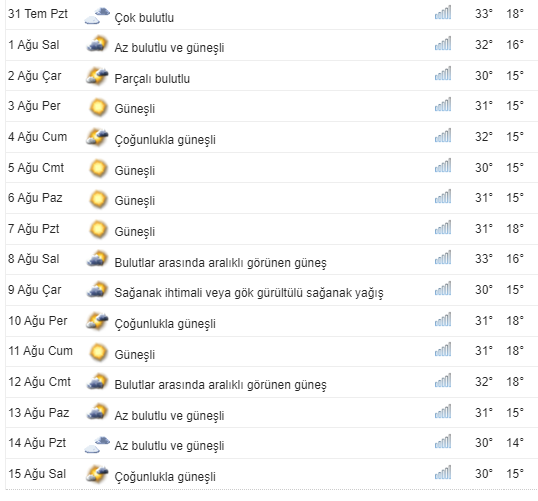Click the weather icon for 4 Ağu Cum
538x501 pixels.
tap(97, 137)
